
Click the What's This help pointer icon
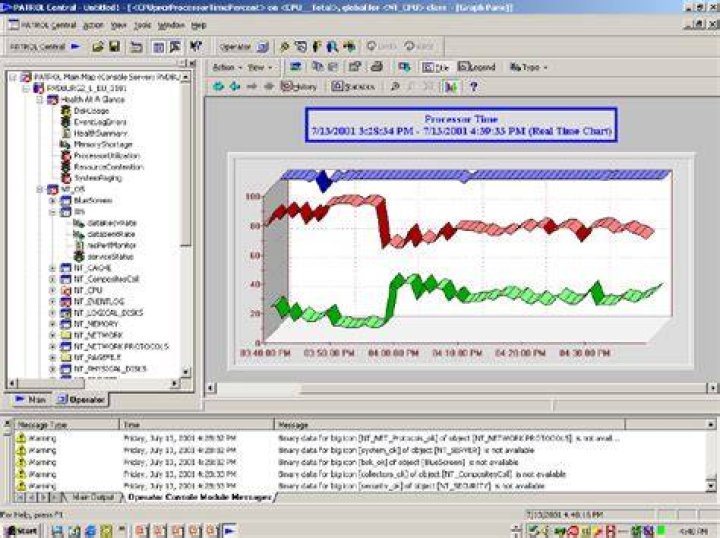196,46
